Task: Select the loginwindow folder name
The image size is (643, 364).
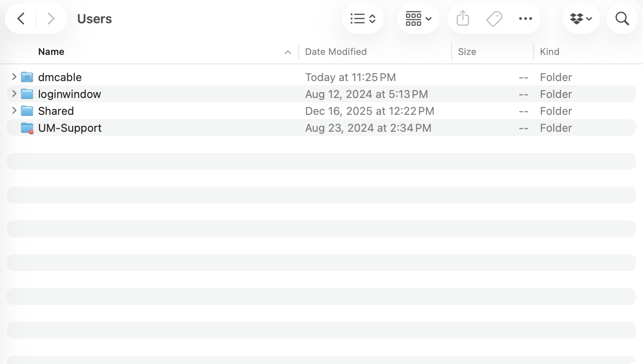Action: (69, 94)
